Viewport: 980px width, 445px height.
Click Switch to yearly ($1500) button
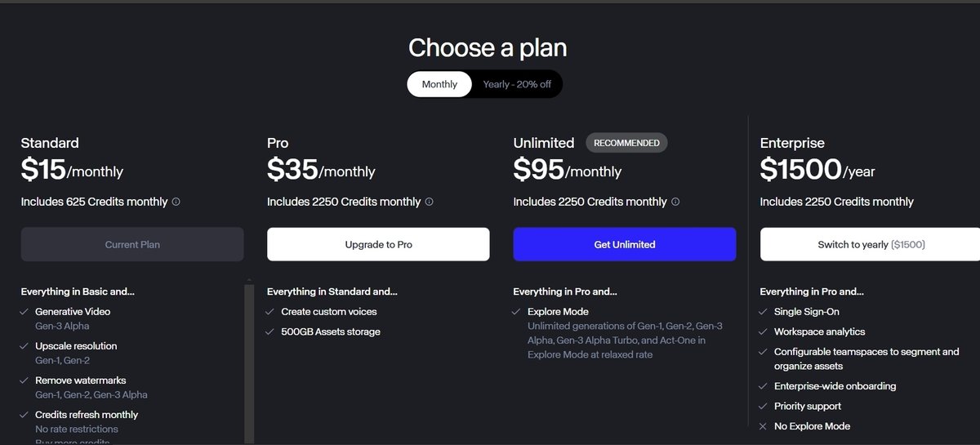click(870, 244)
